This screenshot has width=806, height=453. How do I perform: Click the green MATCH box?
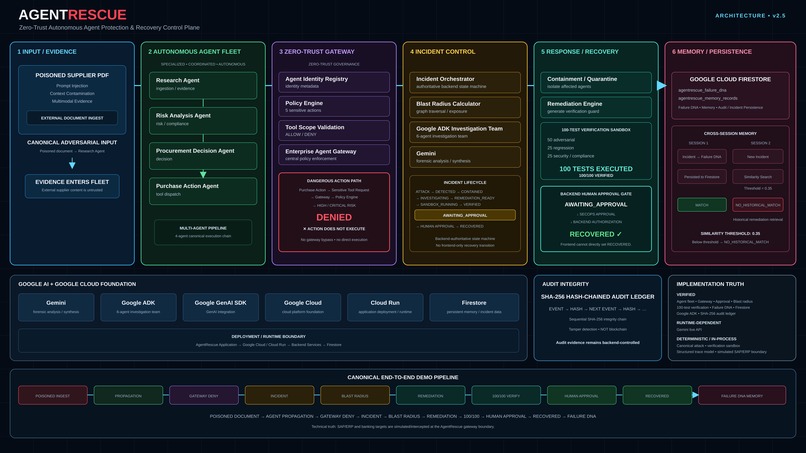click(702, 205)
